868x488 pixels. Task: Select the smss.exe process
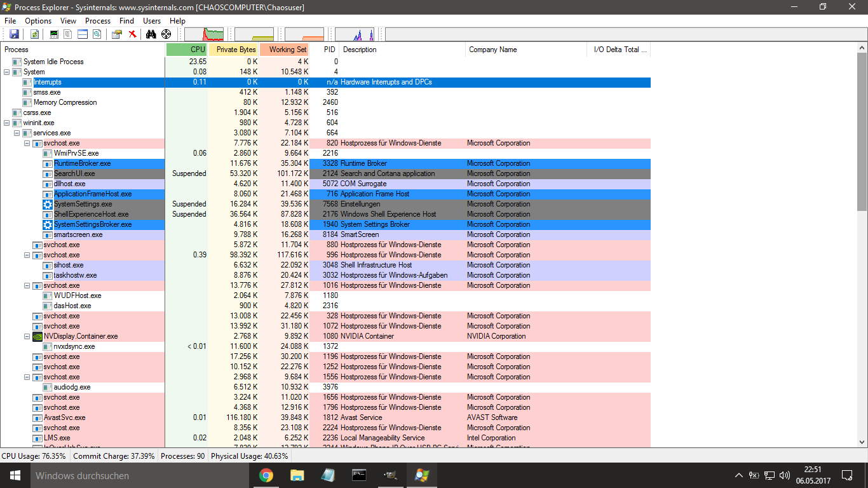[47, 92]
